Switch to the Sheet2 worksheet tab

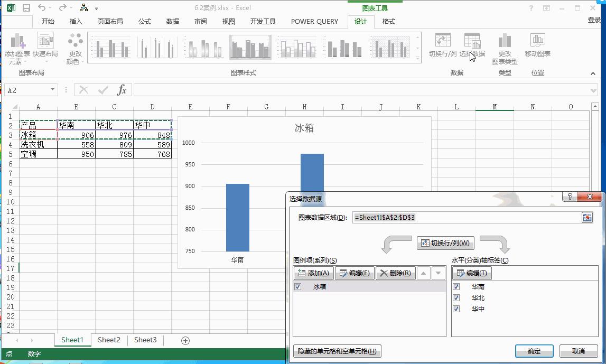[x=109, y=340]
